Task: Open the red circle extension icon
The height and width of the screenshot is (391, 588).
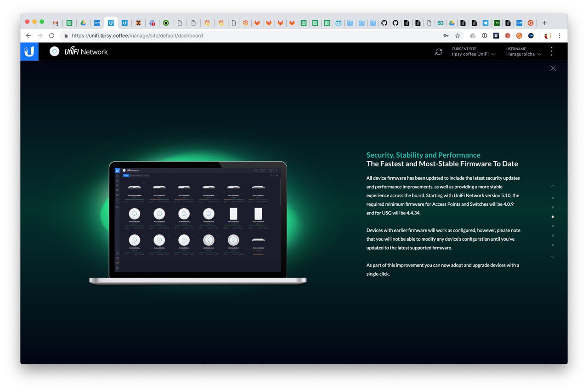Action: 508,35
